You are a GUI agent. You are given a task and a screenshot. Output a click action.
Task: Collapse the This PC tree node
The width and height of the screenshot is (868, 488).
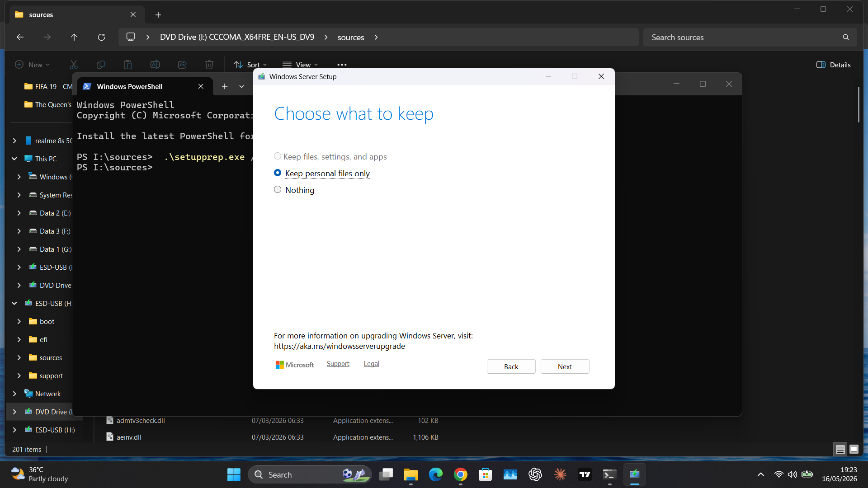coord(14,159)
